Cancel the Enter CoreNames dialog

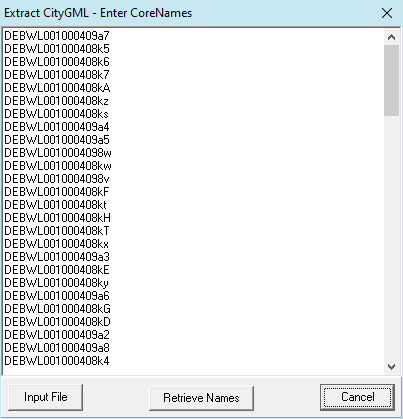(x=357, y=397)
